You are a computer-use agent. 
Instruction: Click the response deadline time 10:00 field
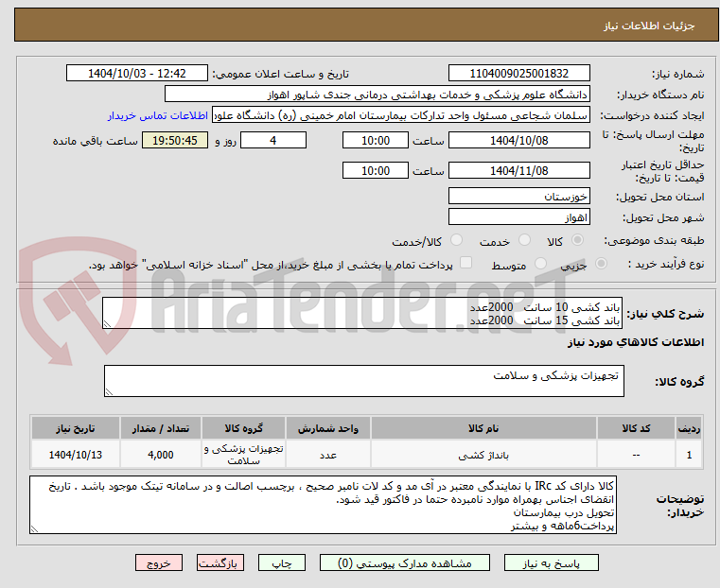click(376, 140)
